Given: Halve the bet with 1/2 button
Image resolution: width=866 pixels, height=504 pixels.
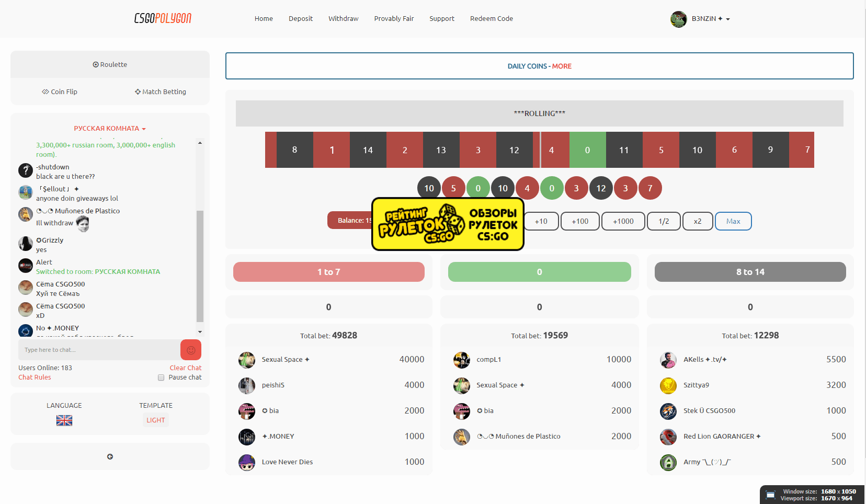Looking at the screenshot, I should (x=664, y=221).
